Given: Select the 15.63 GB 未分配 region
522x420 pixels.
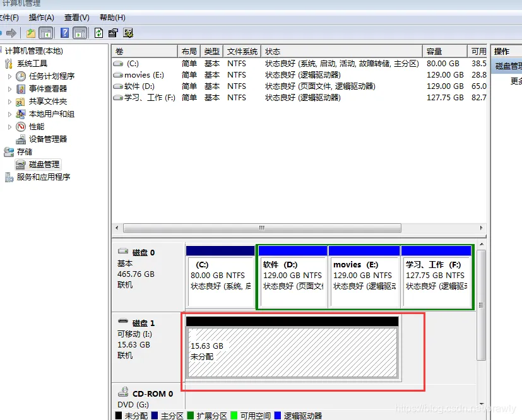Looking at the screenshot, I should 292,347.
